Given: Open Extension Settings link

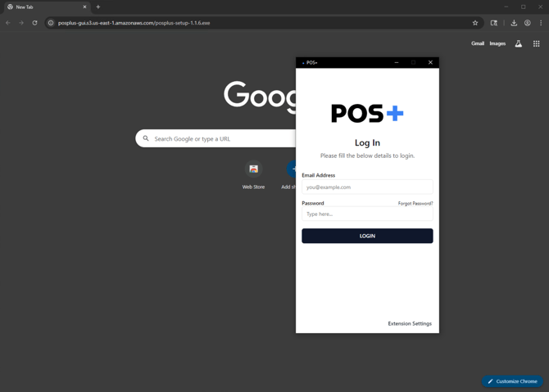Looking at the screenshot, I should tap(410, 323).
